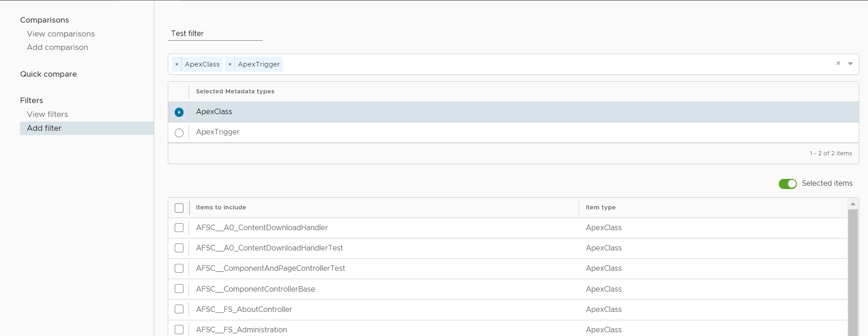Click the items list scrollbar up arrow
The height and width of the screenshot is (336, 868).
pos(853,204)
